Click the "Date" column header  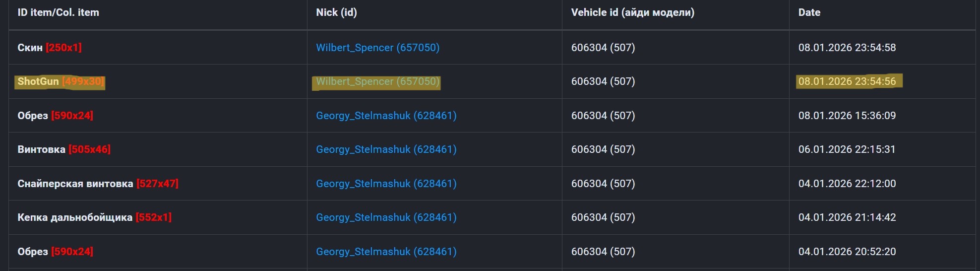(x=809, y=12)
